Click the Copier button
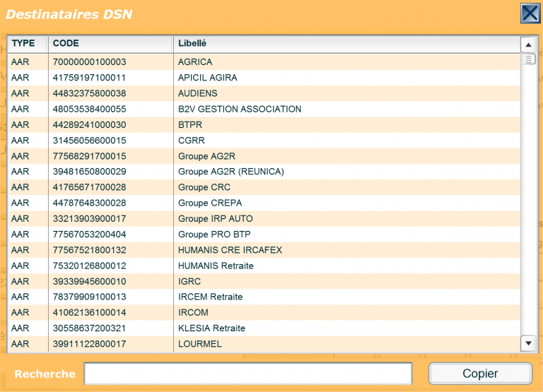Image resolution: width=543 pixels, height=392 pixels. pos(480,374)
